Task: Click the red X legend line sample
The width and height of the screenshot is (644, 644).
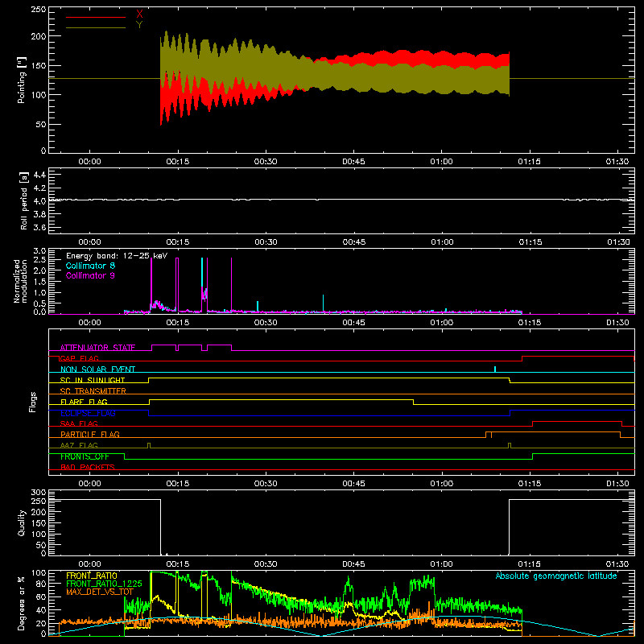Action: click(96, 17)
